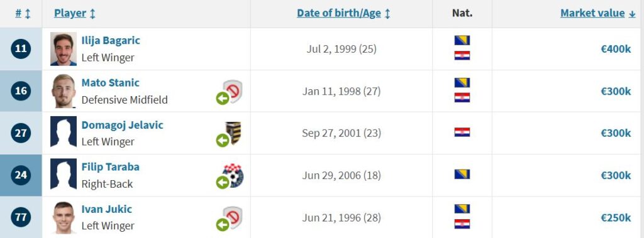The height and width of the screenshot is (238, 644).
Task: Click the club crest beside Ivan Jukic
Action: [233, 217]
